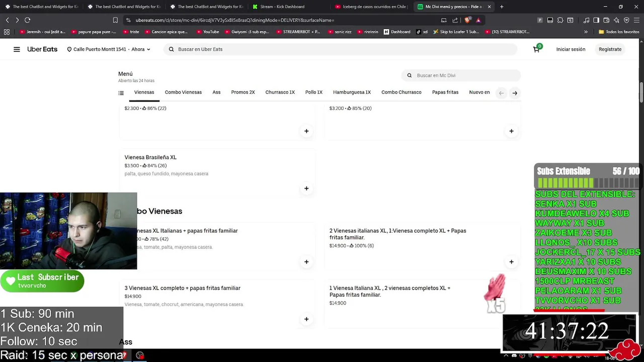The image size is (644, 362).
Task: Open the Dashboard bookmark
Action: click(x=397, y=32)
